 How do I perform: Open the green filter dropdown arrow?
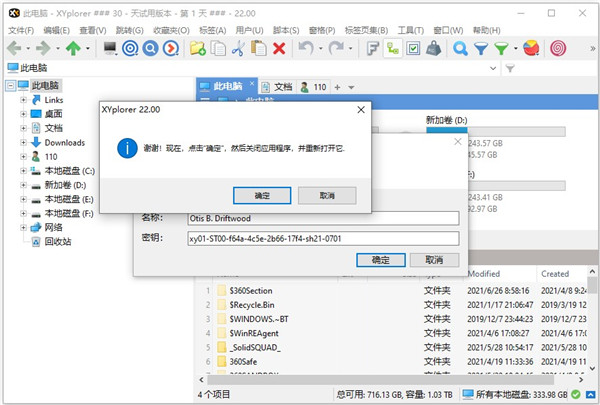(515, 49)
